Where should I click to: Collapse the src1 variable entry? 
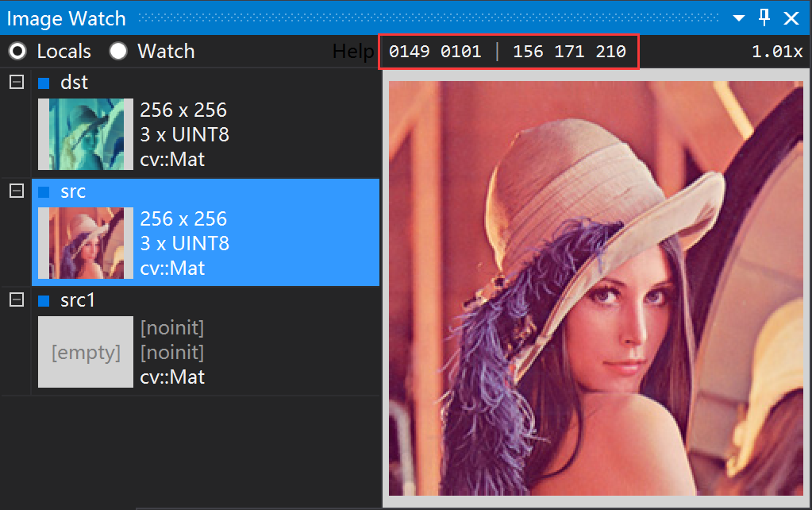tap(17, 299)
